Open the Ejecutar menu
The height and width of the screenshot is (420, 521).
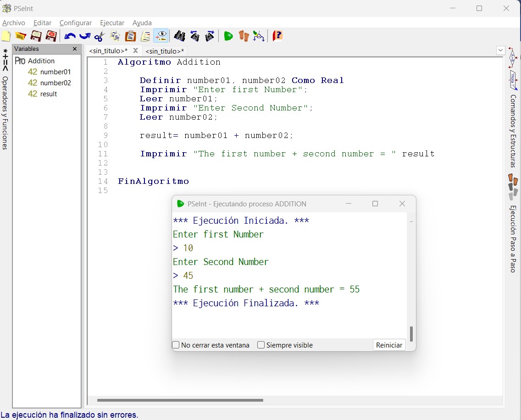(x=112, y=23)
